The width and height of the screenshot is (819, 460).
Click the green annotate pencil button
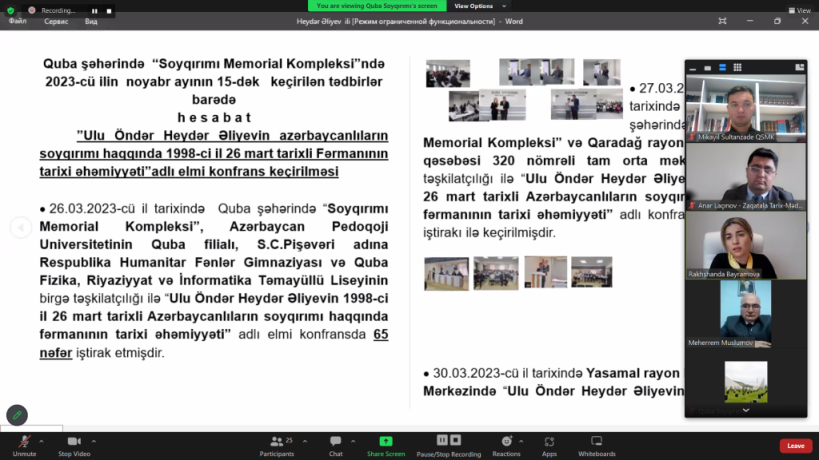coord(17,415)
